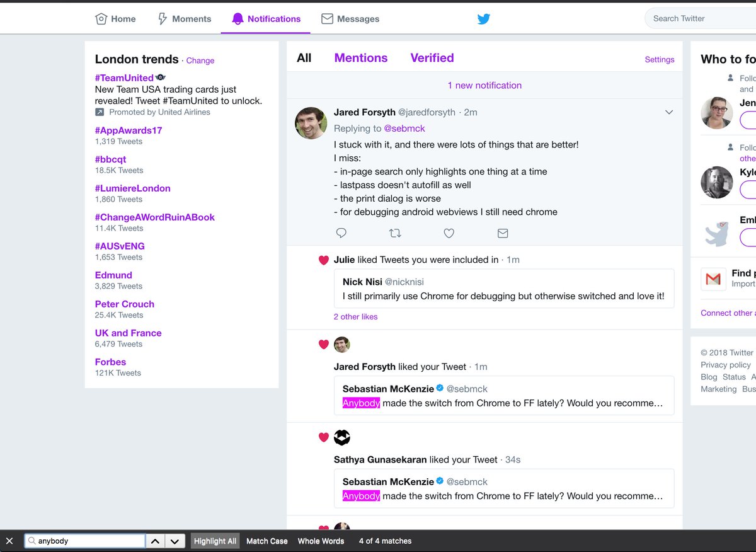756x552 pixels.
Task: Open the dropdown chevron on Jared Forsyth's tweet
Action: tap(669, 112)
